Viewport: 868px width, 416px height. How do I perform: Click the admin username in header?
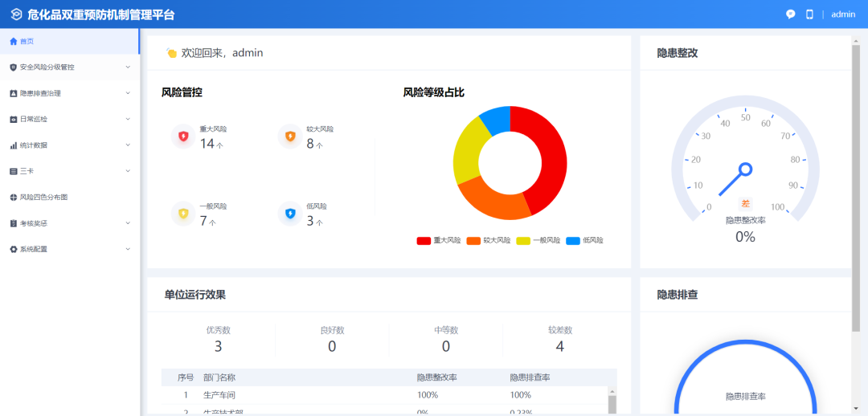pyautogui.click(x=843, y=14)
